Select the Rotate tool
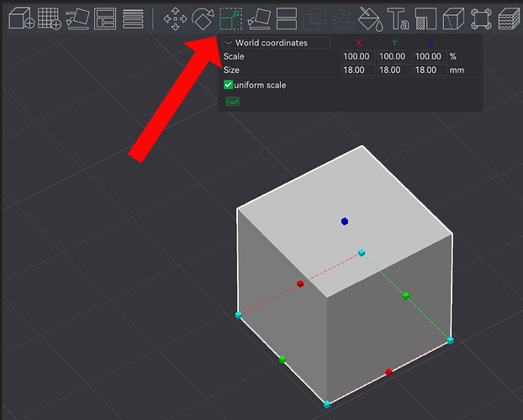Viewport: 523px width, 420px height. point(203,19)
